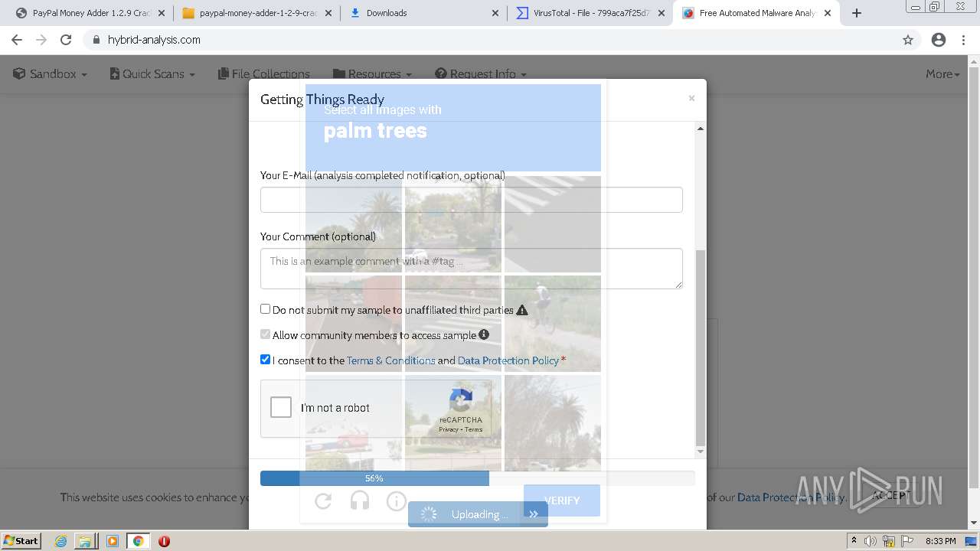Open the Request Info dropdown
The image size is (980, 551).
[x=481, y=73]
